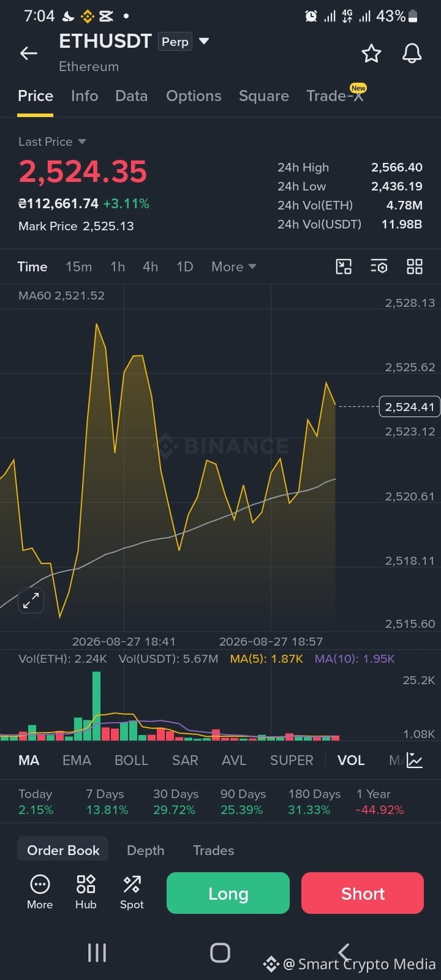Select the 1h chart interval
441x980 pixels.
118,266
